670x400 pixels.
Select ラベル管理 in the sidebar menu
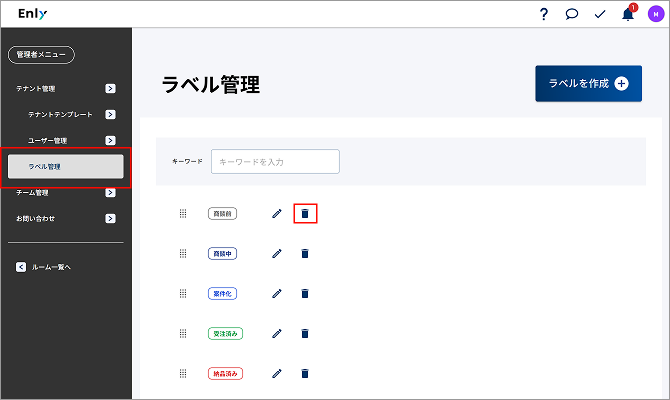[66, 167]
